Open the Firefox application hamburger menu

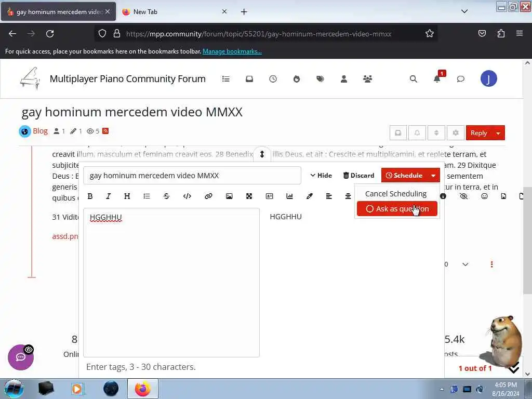click(520, 33)
